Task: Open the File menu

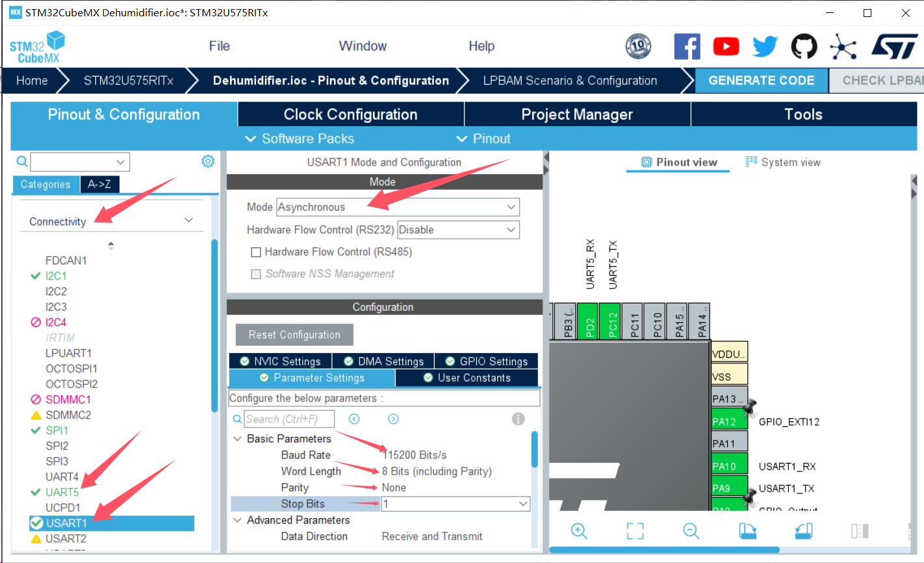Action: click(x=220, y=46)
